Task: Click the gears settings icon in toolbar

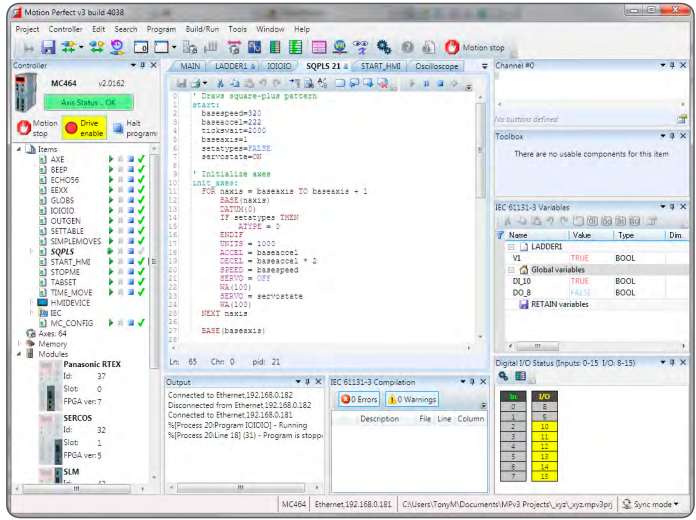Action: [384, 47]
